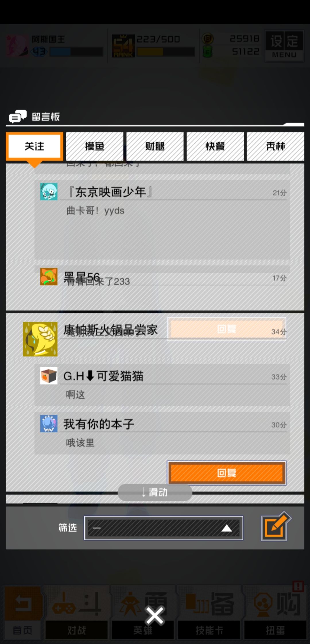The height and width of the screenshot is (644, 310).
Task: Select the 关注 tab
Action: (34, 146)
